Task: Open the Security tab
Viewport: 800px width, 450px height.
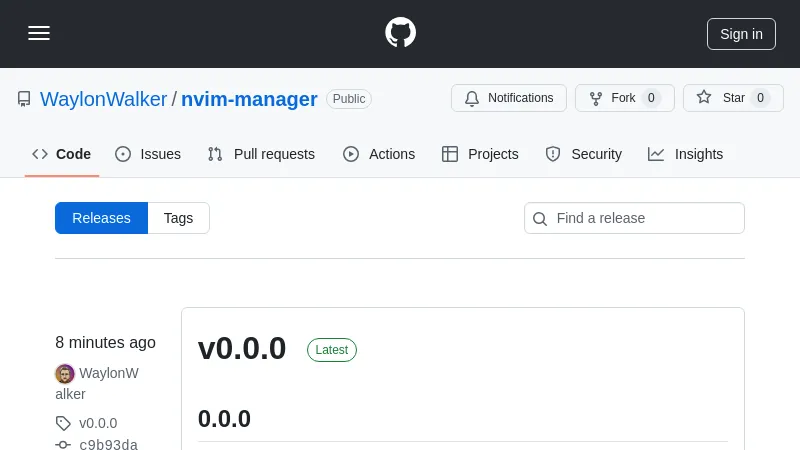Action: coord(583,154)
